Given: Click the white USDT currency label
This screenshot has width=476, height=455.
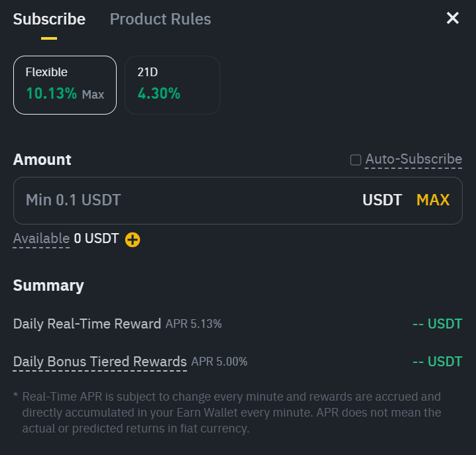Looking at the screenshot, I should [x=382, y=200].
